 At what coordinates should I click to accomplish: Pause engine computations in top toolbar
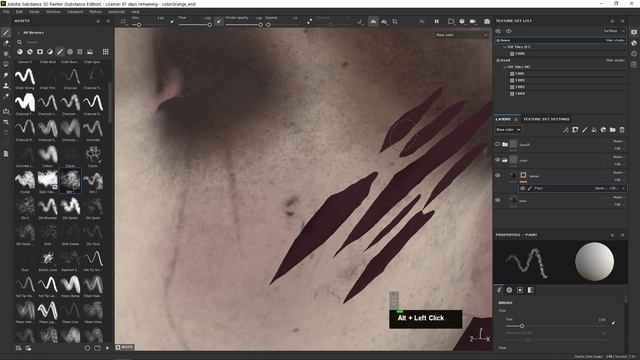pos(436,21)
